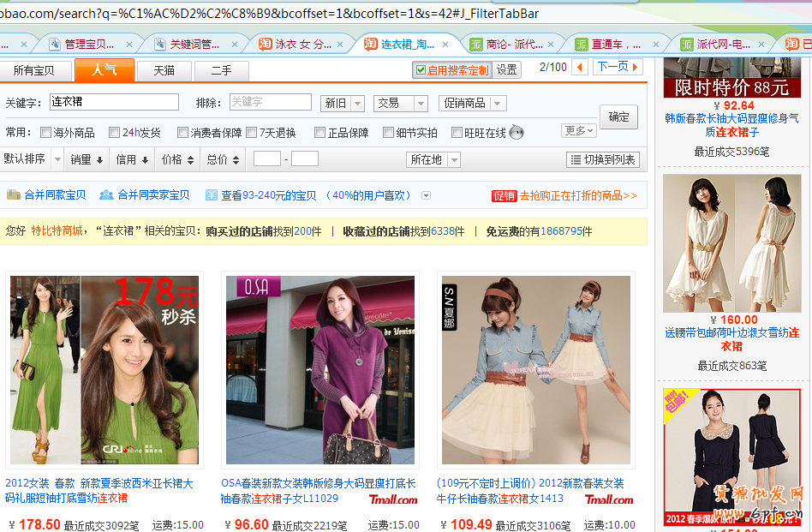The height and width of the screenshot is (532, 812).
Task: Click the 设置 button
Action: (506, 70)
